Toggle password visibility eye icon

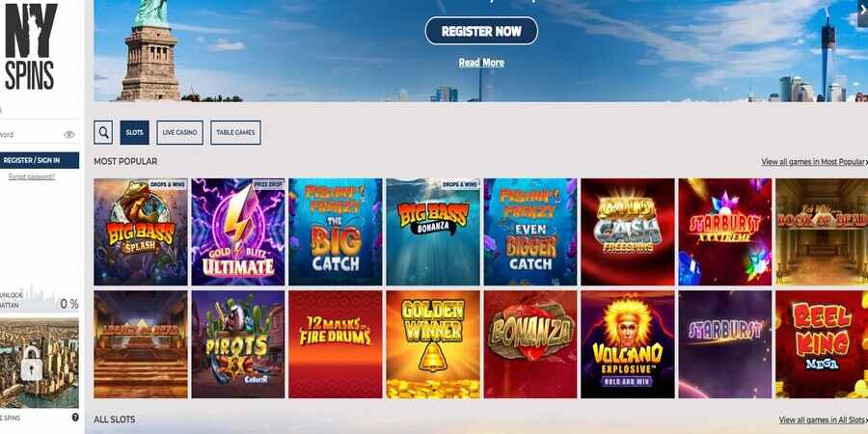pyautogui.click(x=69, y=134)
